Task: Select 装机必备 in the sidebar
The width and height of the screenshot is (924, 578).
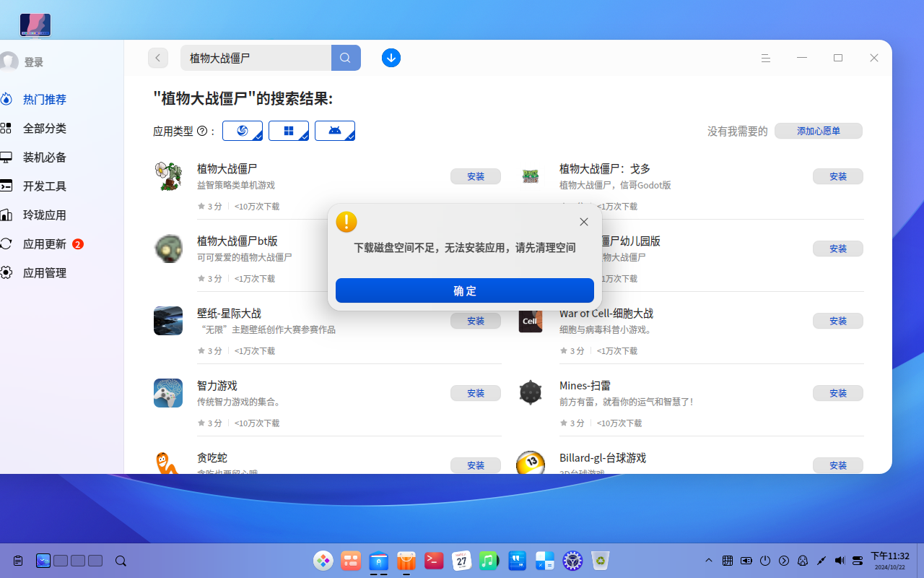Action: click(44, 157)
